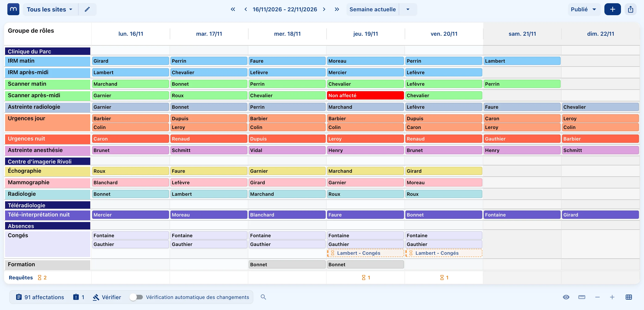Image resolution: width=644 pixels, height=310 pixels.
Task: Click Fontaine in Télé-interprétation nuit on Saturday
Action: (x=522, y=215)
